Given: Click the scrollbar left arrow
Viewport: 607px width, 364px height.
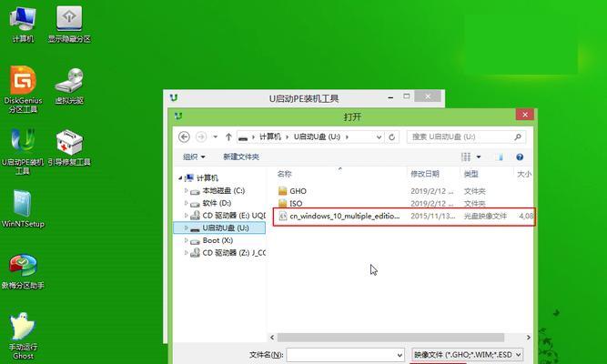Looking at the screenshot, I should click(x=272, y=338).
